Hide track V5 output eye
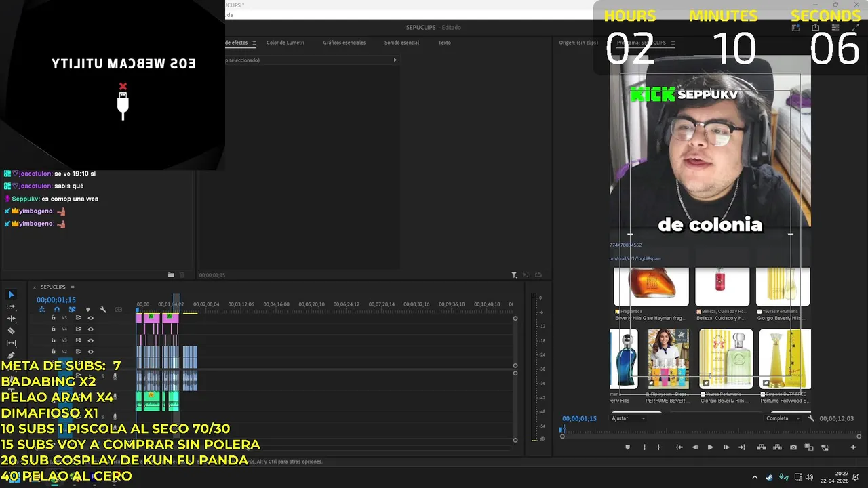Image resolution: width=868 pixels, height=488 pixels. point(90,318)
